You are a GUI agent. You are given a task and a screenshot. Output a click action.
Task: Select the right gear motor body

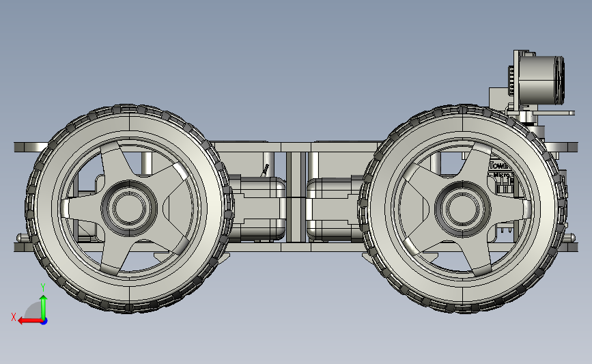click(x=334, y=210)
